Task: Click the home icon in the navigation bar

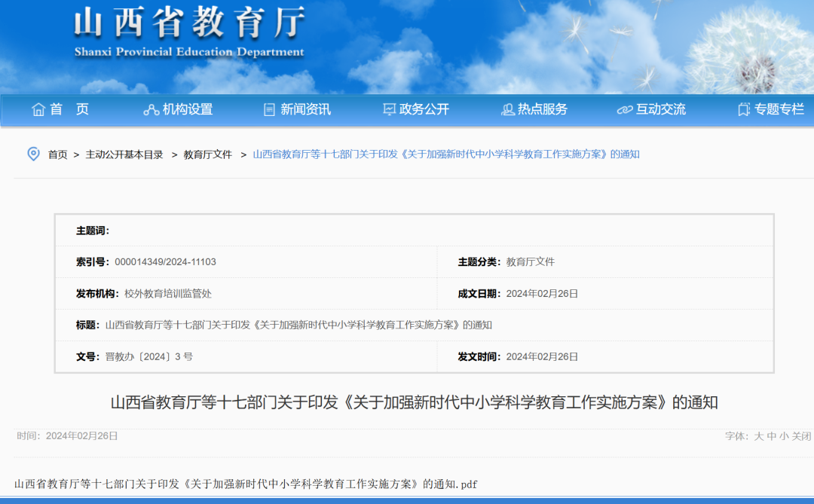Action: (x=37, y=108)
